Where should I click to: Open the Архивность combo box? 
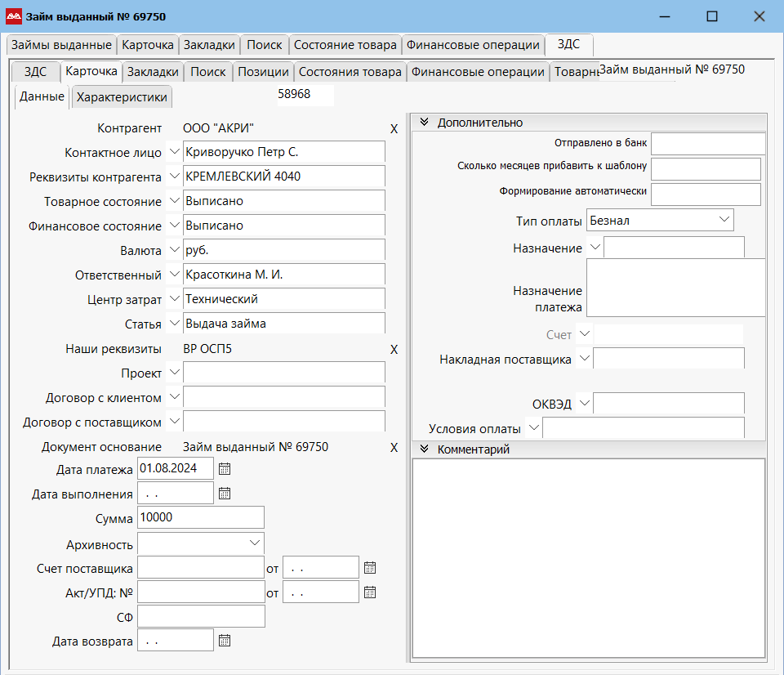201,543
